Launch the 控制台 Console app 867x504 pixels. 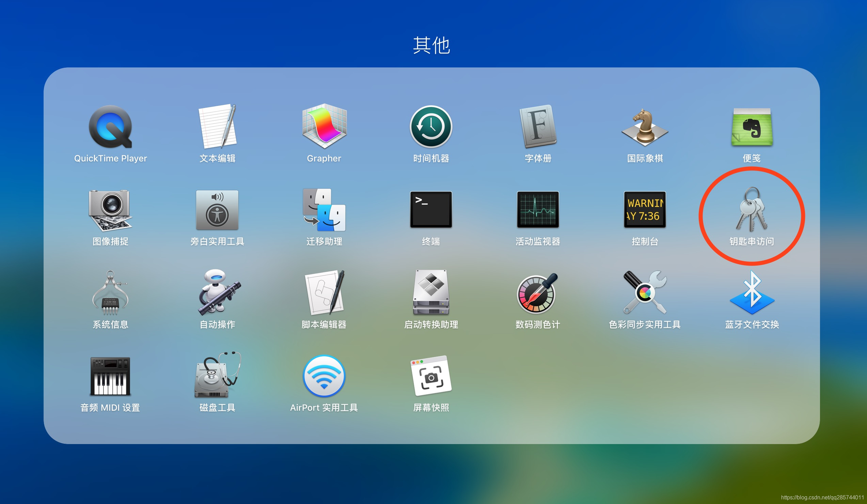tap(645, 210)
